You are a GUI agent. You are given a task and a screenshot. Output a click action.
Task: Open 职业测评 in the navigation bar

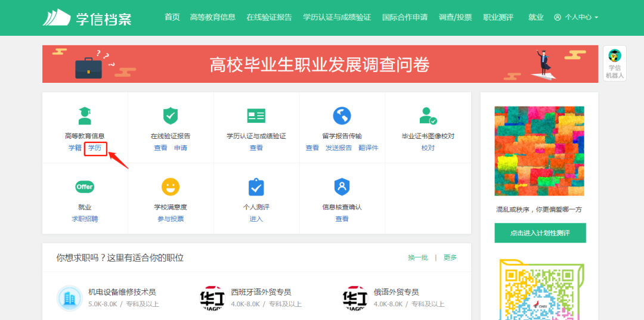(x=498, y=17)
